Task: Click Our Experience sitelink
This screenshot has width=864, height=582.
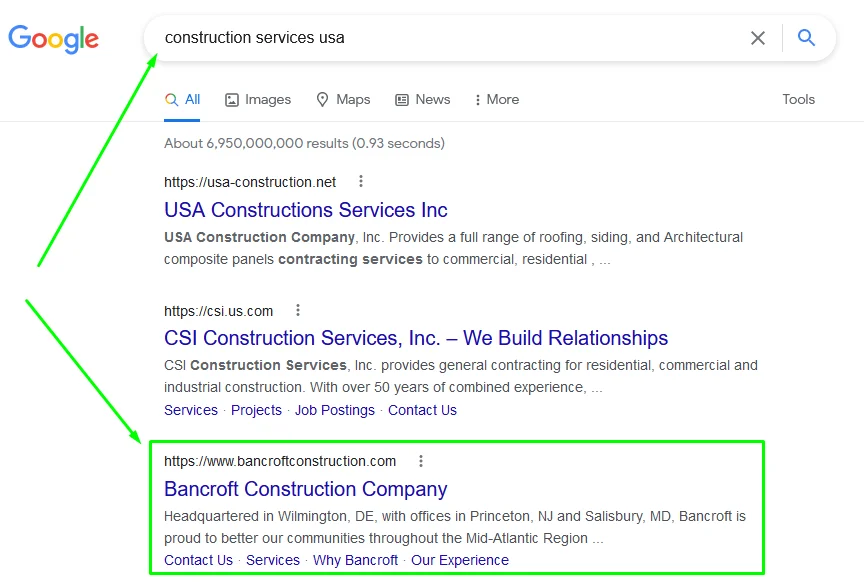Action: coord(460,560)
